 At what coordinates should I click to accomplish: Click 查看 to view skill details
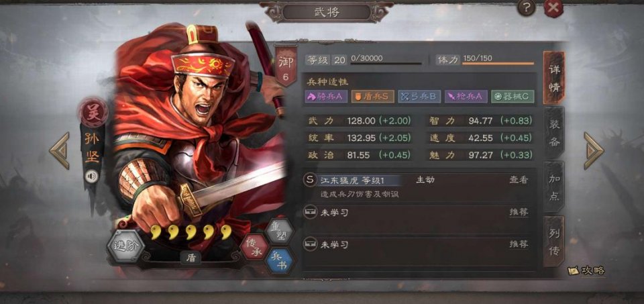(x=519, y=180)
